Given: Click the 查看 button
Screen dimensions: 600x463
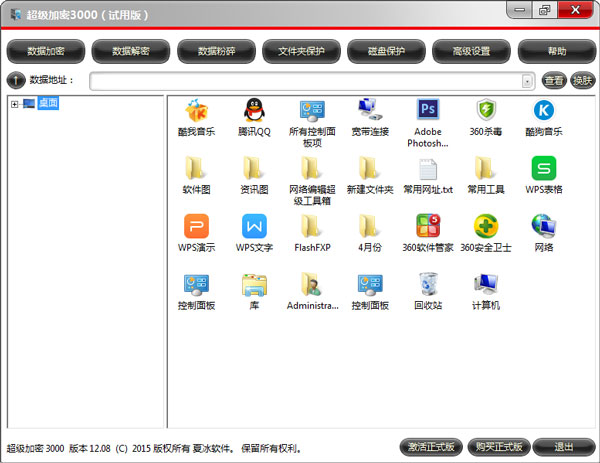Looking at the screenshot, I should click(554, 80).
